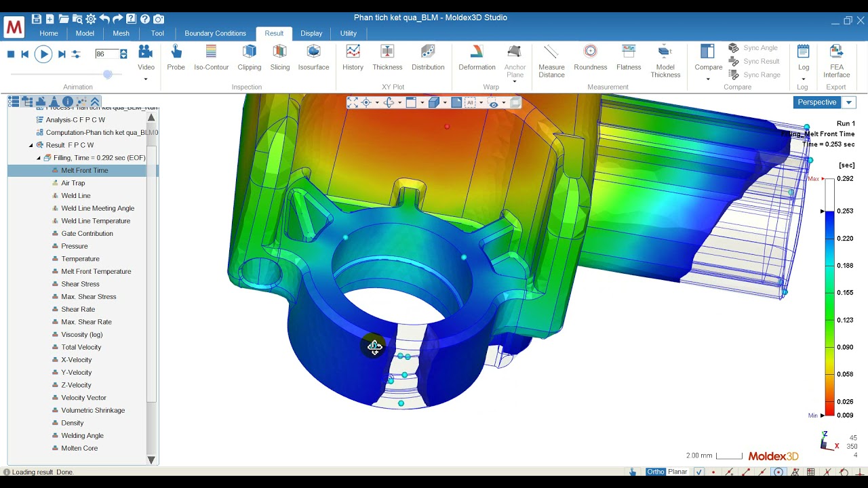The image size is (868, 488).
Task: Toggle the circle center snap in status bar
Action: pos(778,472)
